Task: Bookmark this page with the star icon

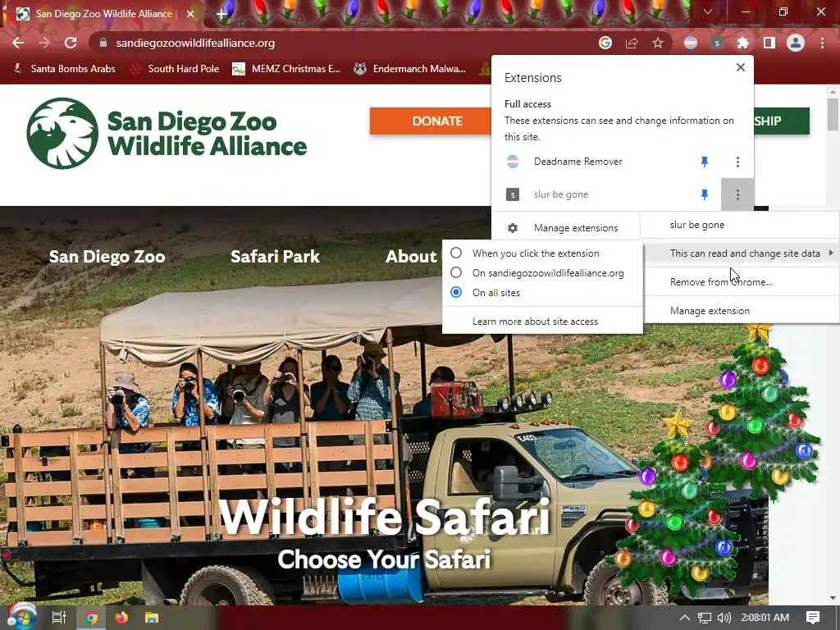Action: [x=658, y=43]
